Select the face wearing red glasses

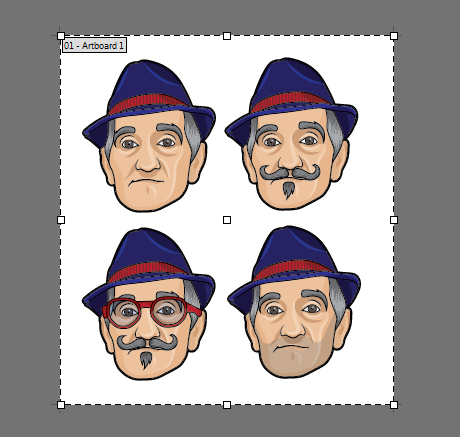click(149, 304)
